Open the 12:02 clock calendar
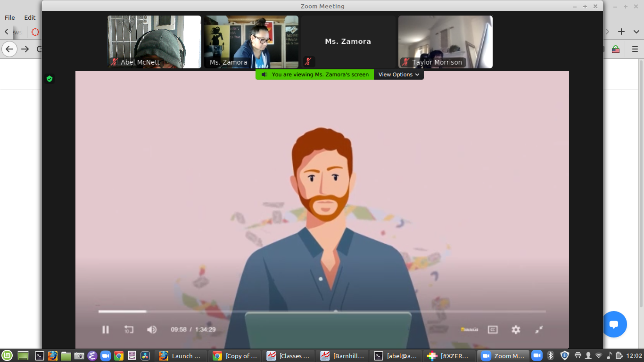The image size is (644, 362). pos(635,356)
